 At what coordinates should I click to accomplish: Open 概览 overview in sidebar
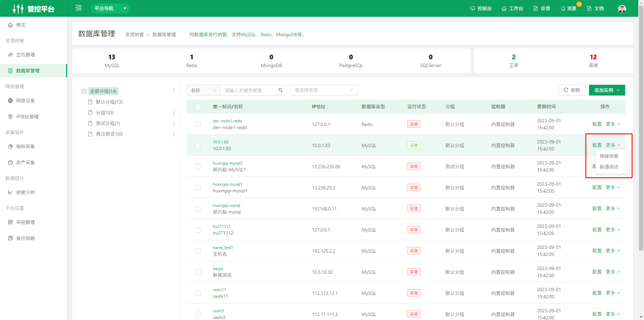(34, 25)
